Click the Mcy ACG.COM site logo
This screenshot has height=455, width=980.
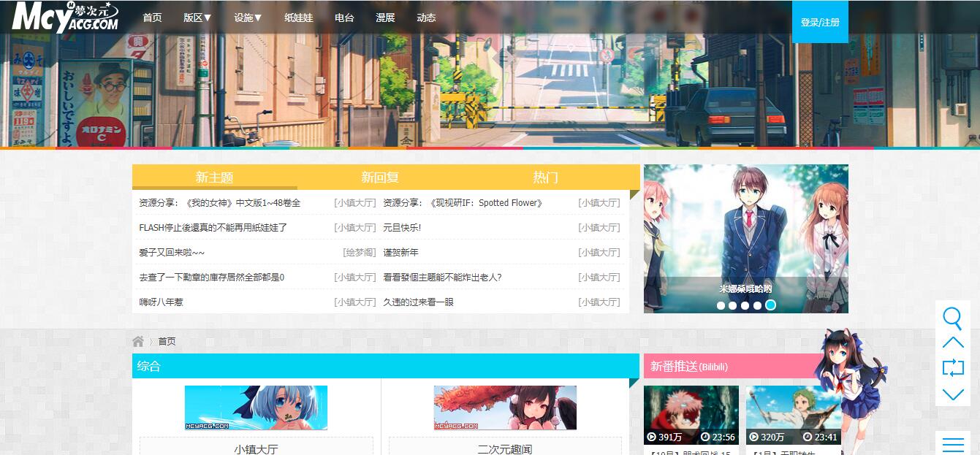[x=64, y=18]
